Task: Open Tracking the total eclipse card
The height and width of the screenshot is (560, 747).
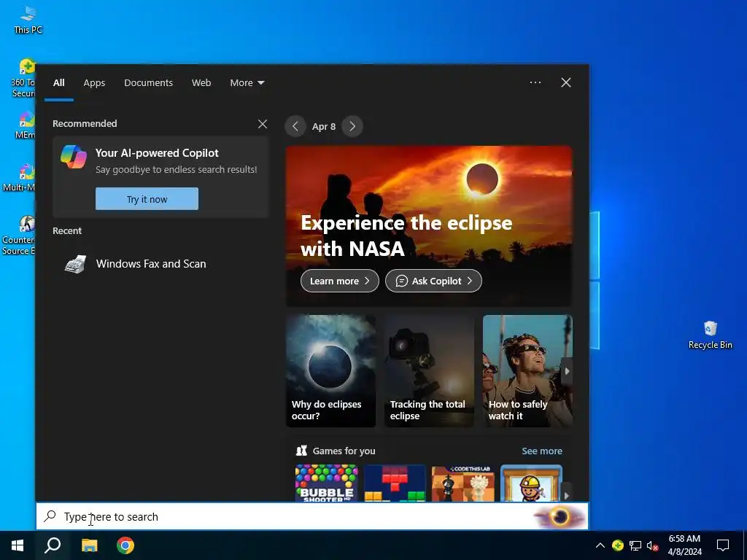Action: (x=429, y=370)
